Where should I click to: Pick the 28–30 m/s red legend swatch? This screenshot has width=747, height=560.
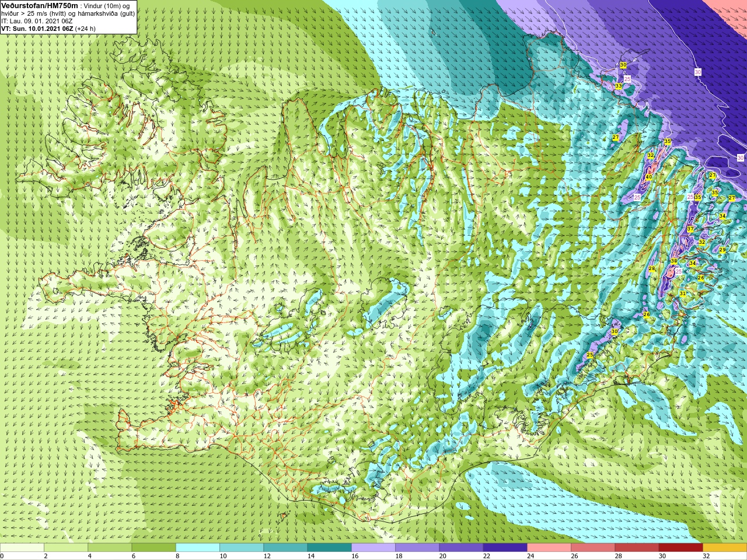[637, 548]
